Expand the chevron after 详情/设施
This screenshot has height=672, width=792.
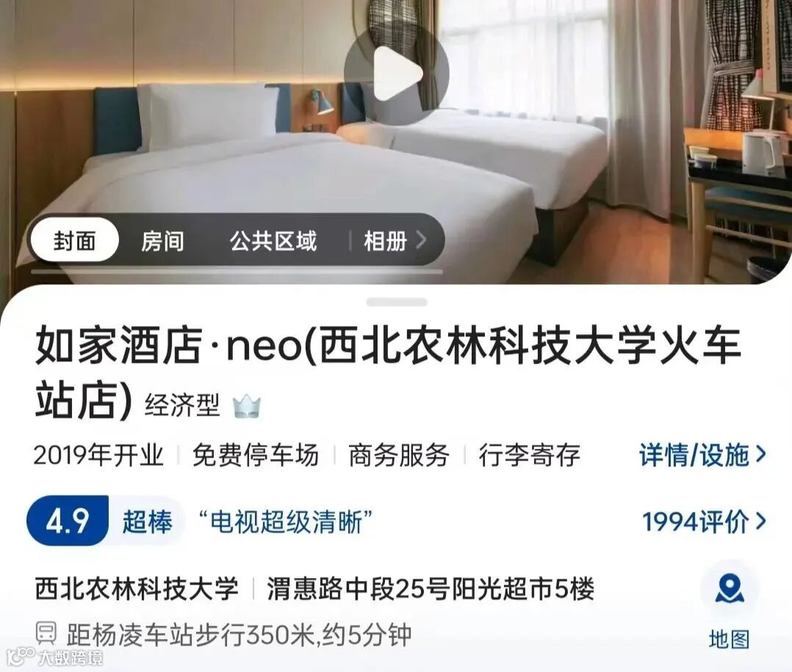tap(760, 455)
